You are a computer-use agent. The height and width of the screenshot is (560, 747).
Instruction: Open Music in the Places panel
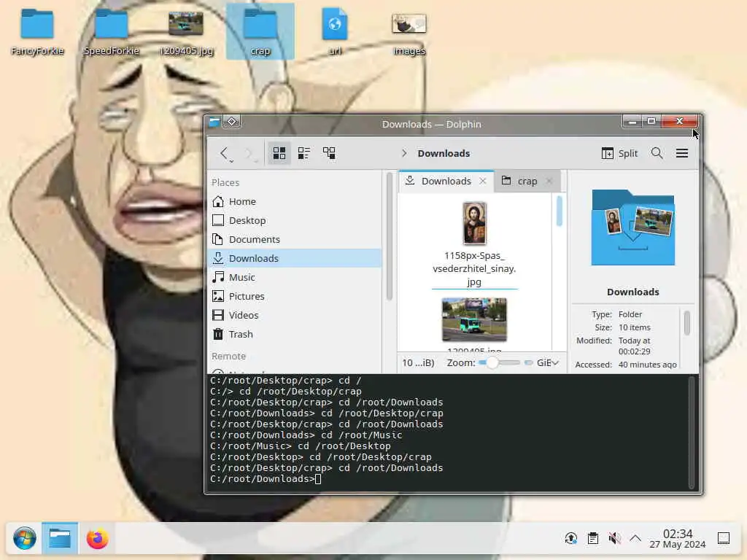pos(295,277)
